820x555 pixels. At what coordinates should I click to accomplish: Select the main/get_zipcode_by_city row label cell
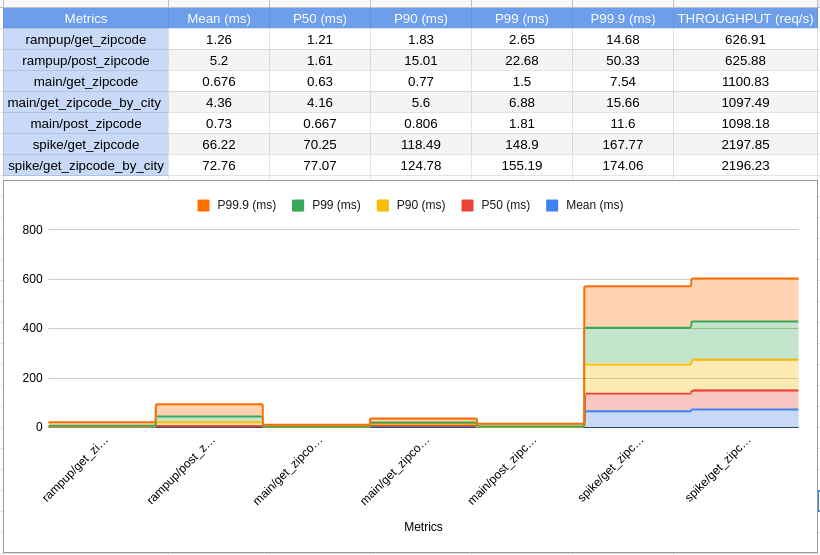tap(86, 102)
